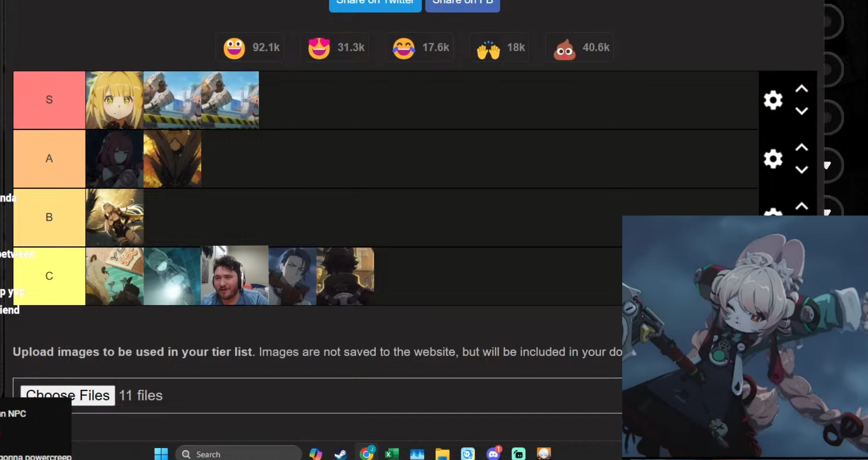868x460 pixels.
Task: Open Discord from the taskbar
Action: pyautogui.click(x=493, y=453)
